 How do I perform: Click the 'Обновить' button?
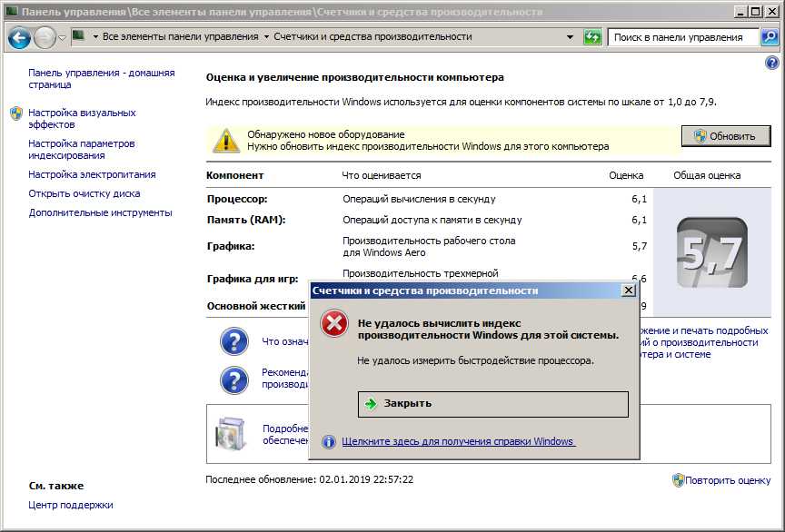(x=726, y=136)
